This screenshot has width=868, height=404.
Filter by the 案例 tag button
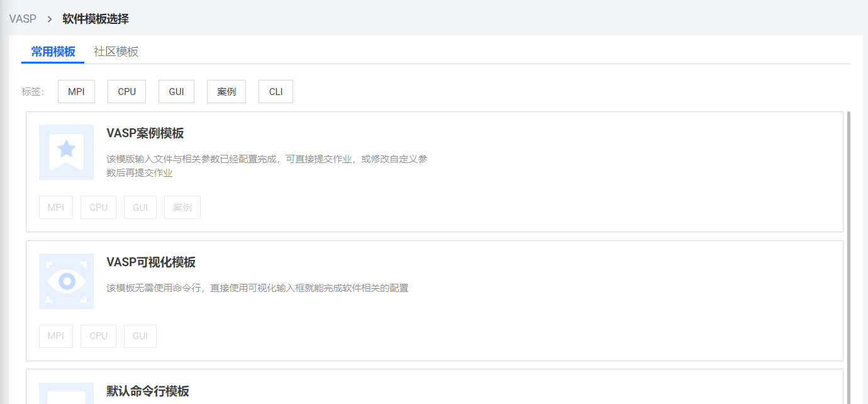(226, 91)
